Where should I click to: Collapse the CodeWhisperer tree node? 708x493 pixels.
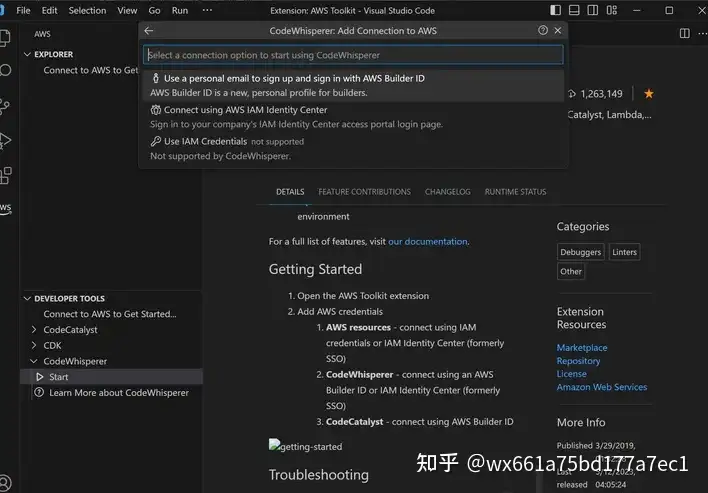34,361
